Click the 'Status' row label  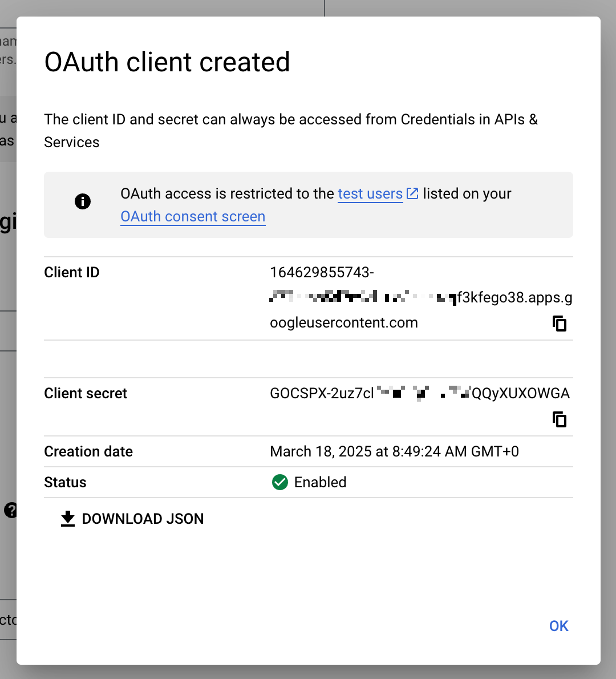65,482
